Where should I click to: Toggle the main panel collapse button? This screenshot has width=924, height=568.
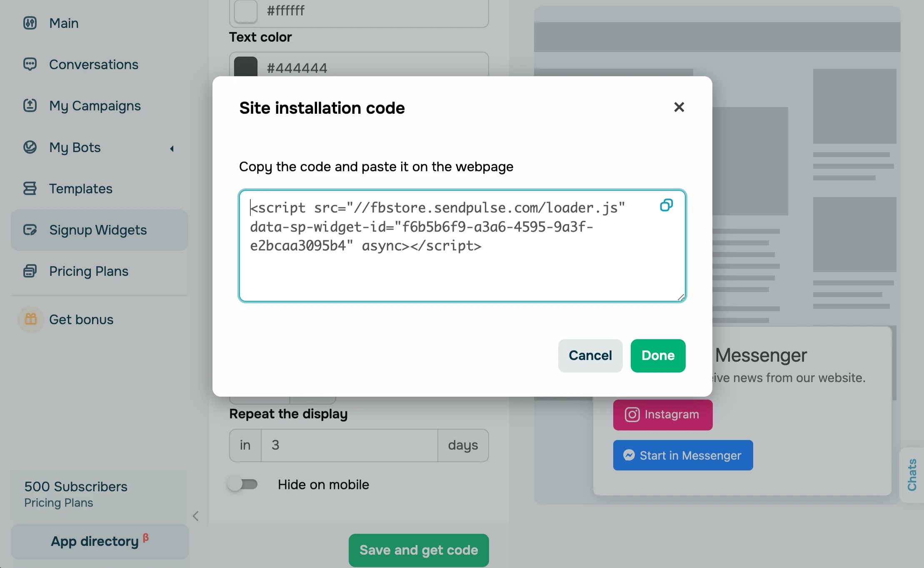[x=195, y=515]
